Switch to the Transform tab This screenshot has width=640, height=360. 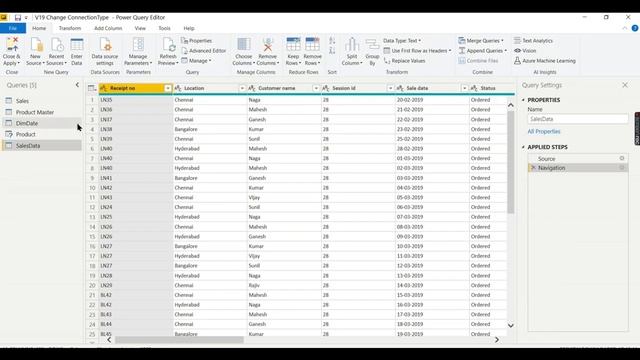tap(70, 28)
